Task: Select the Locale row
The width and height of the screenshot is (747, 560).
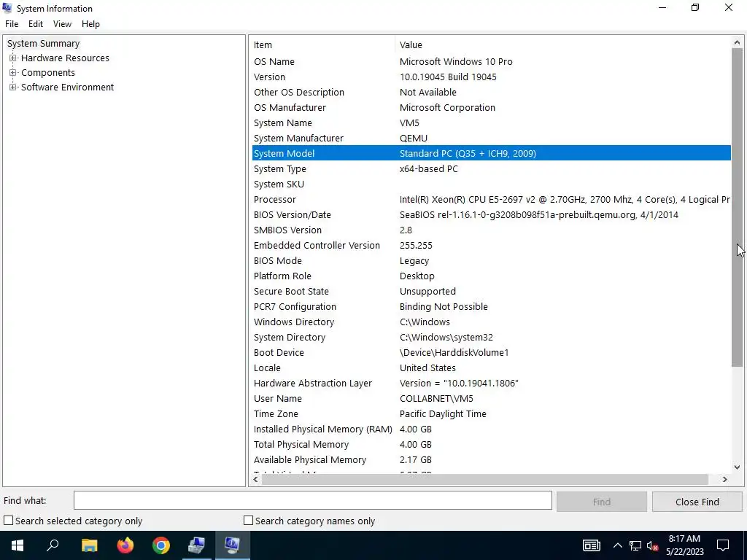Action: 491,368
